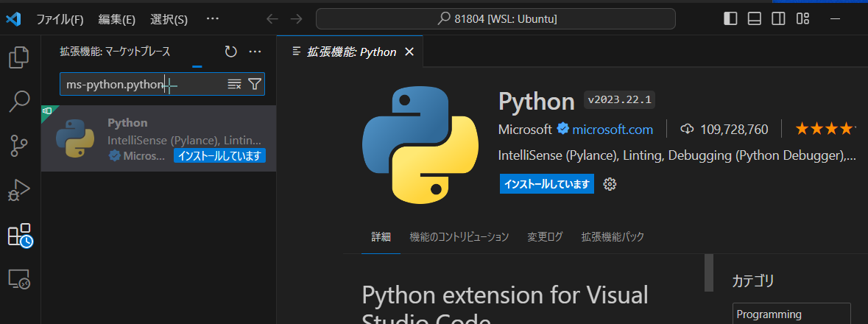This screenshot has height=324, width=868.
Task: Select the 拡張機能: Python editor tab
Action: point(350,52)
